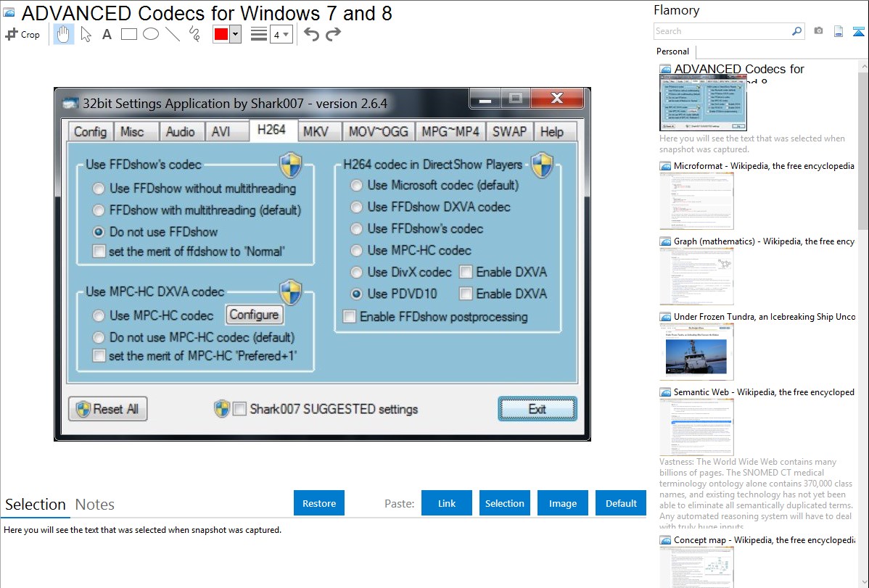
Task: Open the line width 4 dropdown
Action: tap(281, 34)
